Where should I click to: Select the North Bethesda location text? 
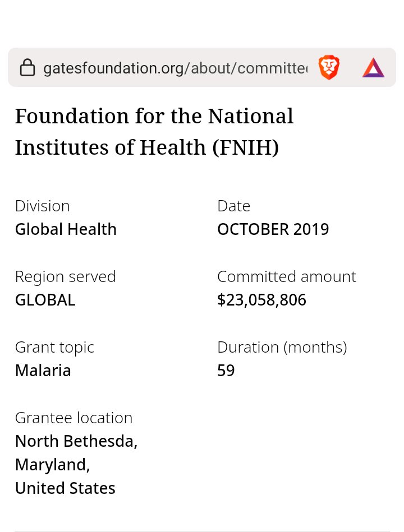click(76, 441)
